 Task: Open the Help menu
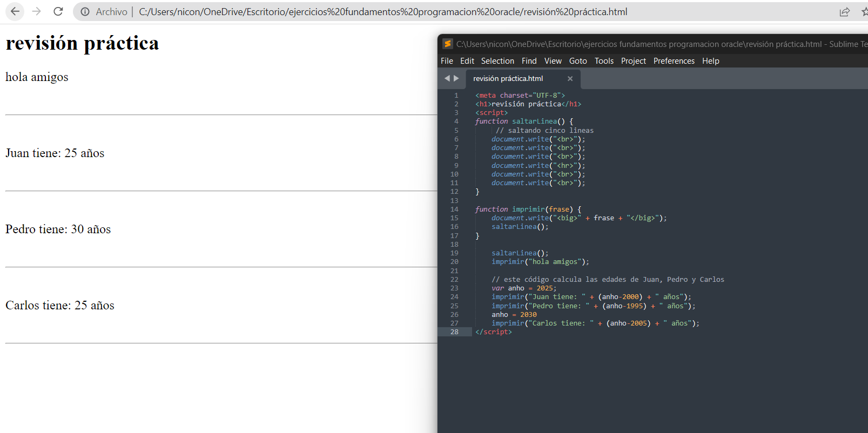(x=710, y=61)
